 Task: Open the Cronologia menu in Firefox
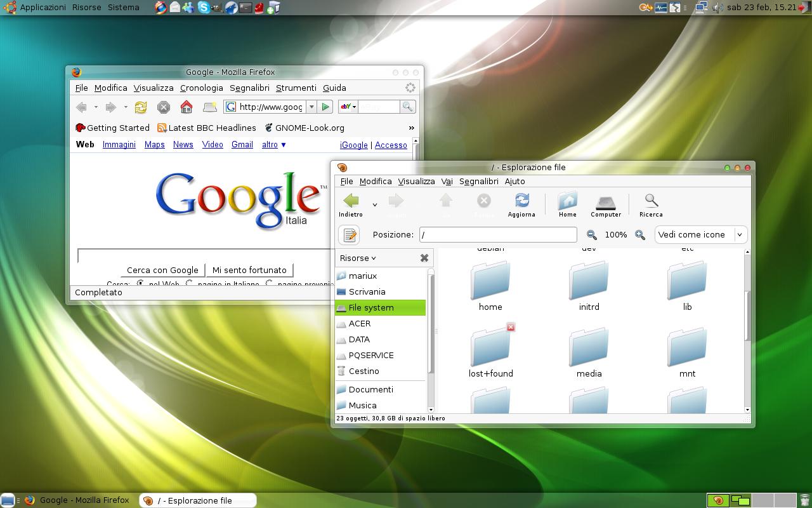coord(202,88)
